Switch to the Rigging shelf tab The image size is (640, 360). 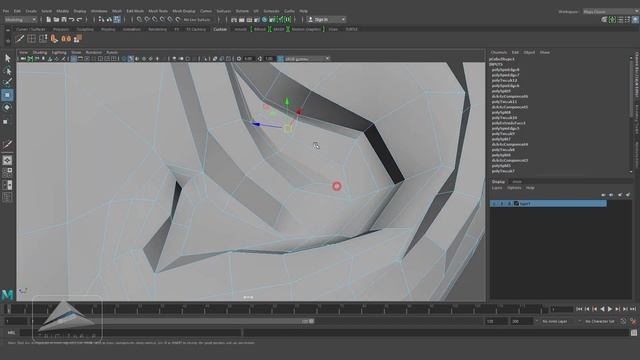click(108, 29)
